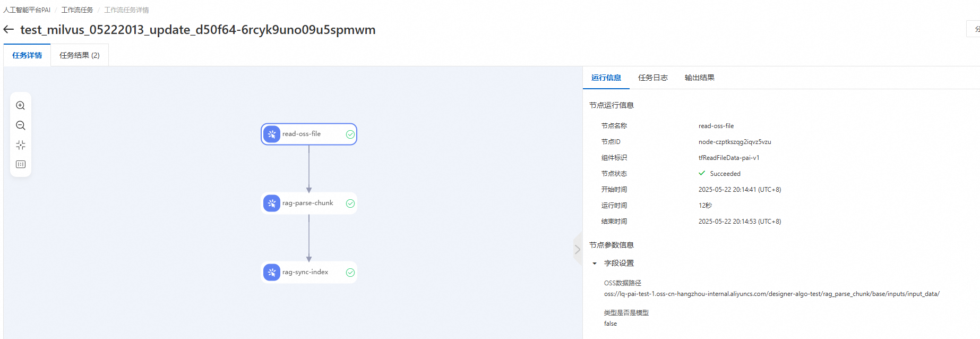Click the node name value read-oss-file in panel

(x=716, y=126)
